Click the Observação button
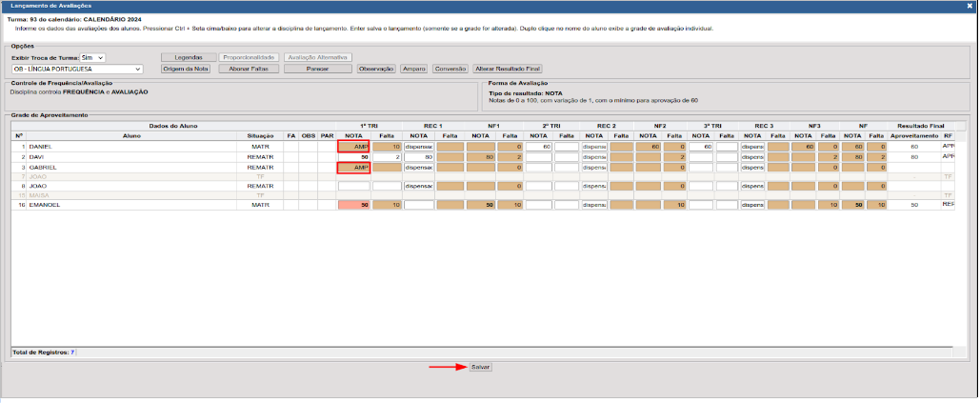The width and height of the screenshot is (980, 403). click(x=376, y=69)
